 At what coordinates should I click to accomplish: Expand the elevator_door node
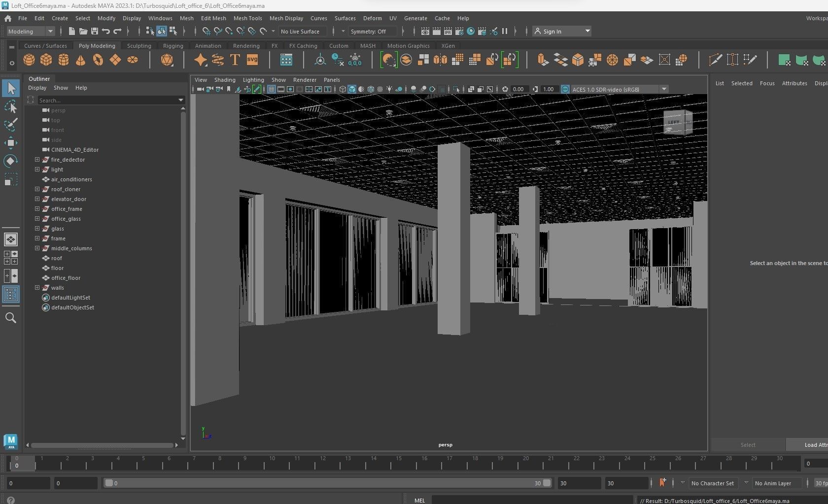tap(37, 199)
